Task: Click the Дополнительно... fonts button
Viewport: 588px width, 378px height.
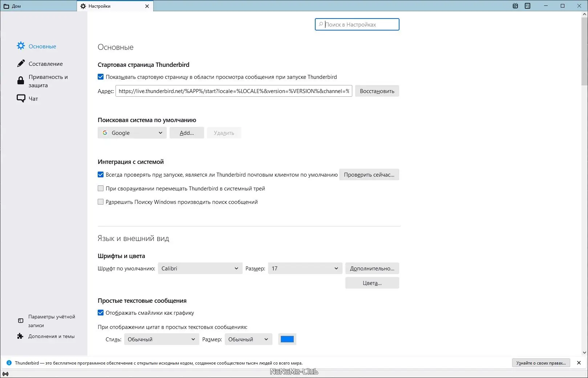Action: click(372, 268)
